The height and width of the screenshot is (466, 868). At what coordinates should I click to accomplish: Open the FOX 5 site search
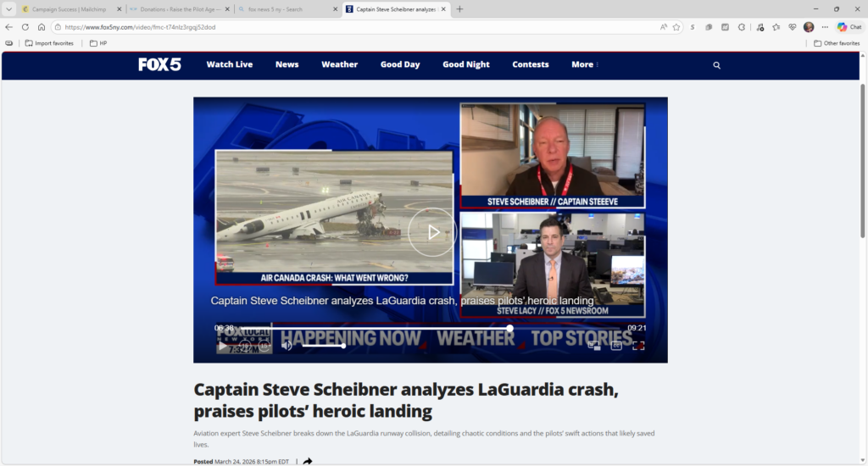(x=716, y=65)
